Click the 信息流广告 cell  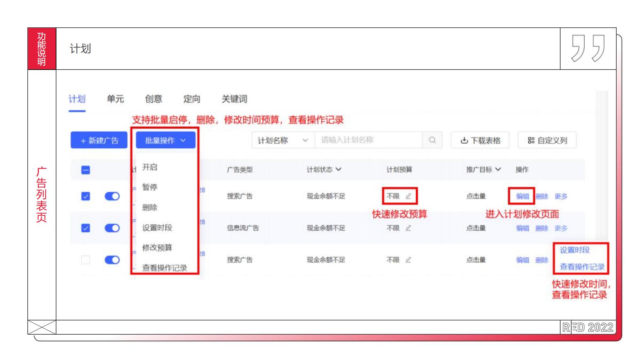[x=243, y=228]
